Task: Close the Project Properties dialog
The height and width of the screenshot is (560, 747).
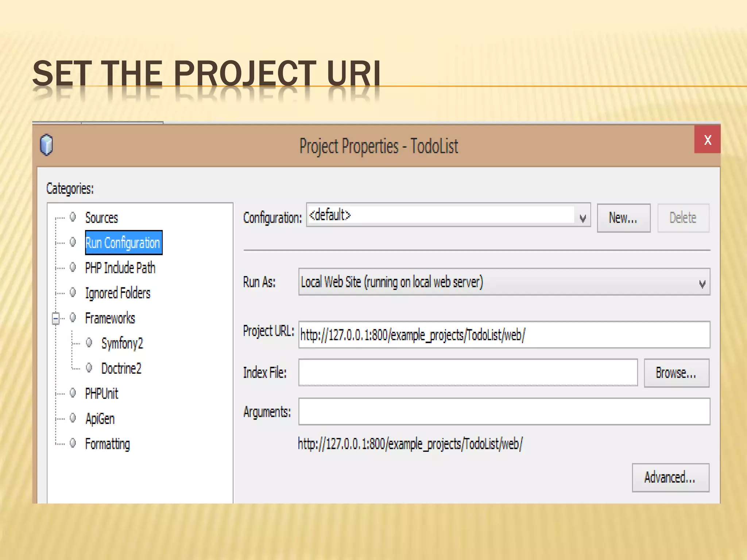Action: click(707, 140)
